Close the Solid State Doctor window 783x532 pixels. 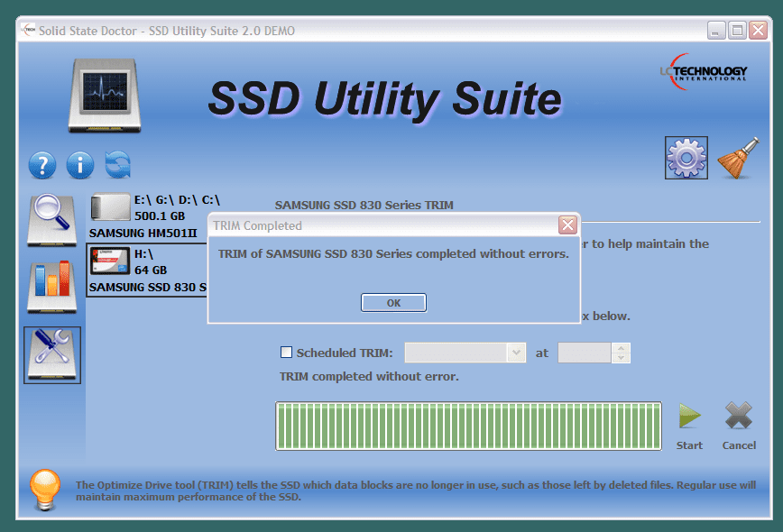758,31
